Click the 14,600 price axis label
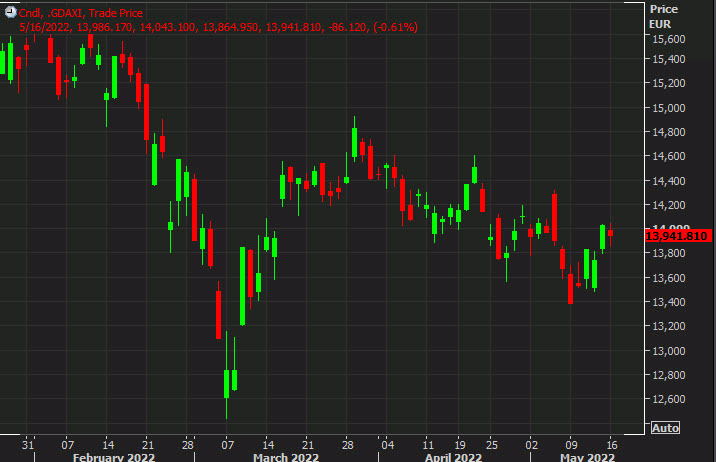The image size is (716, 462). pyautogui.click(x=669, y=157)
